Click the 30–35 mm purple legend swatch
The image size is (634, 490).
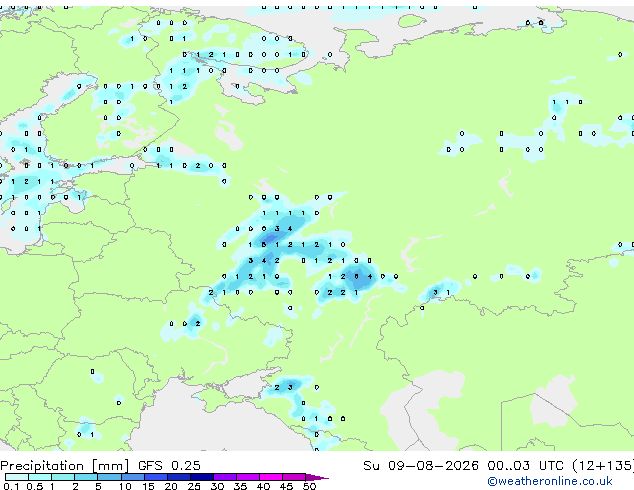click(x=225, y=477)
